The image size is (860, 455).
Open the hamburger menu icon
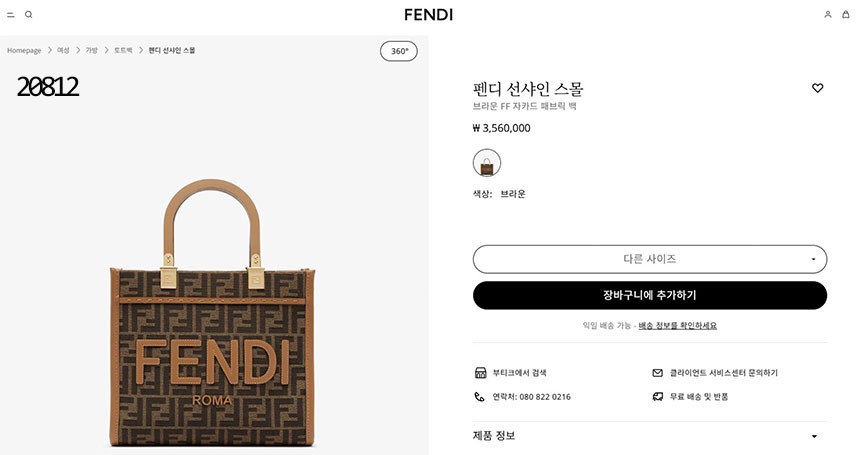coord(11,15)
